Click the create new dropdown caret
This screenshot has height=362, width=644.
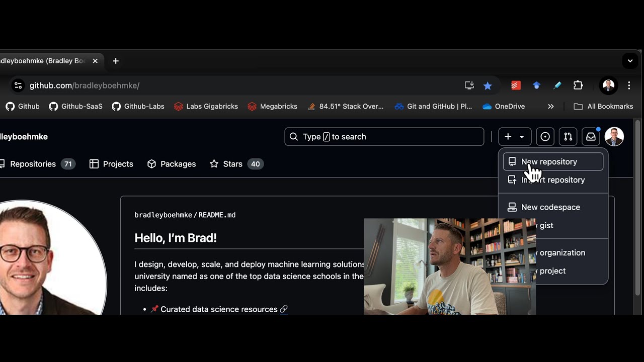522,137
